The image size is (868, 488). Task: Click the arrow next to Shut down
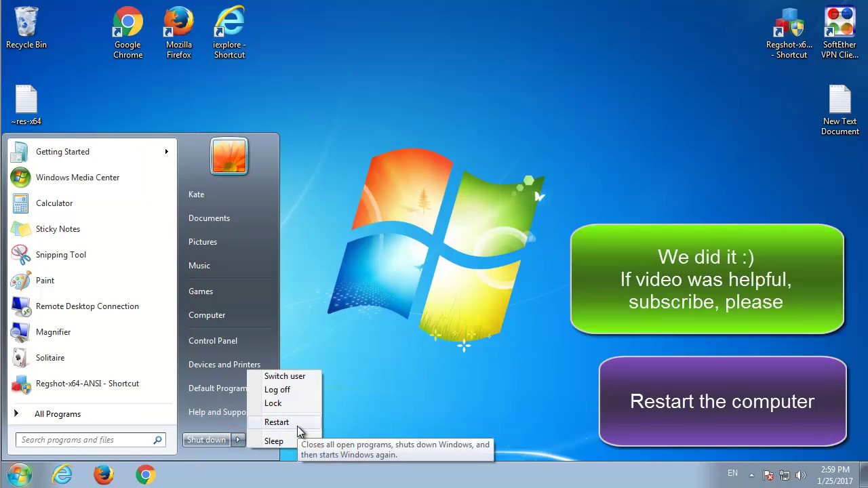click(238, 440)
